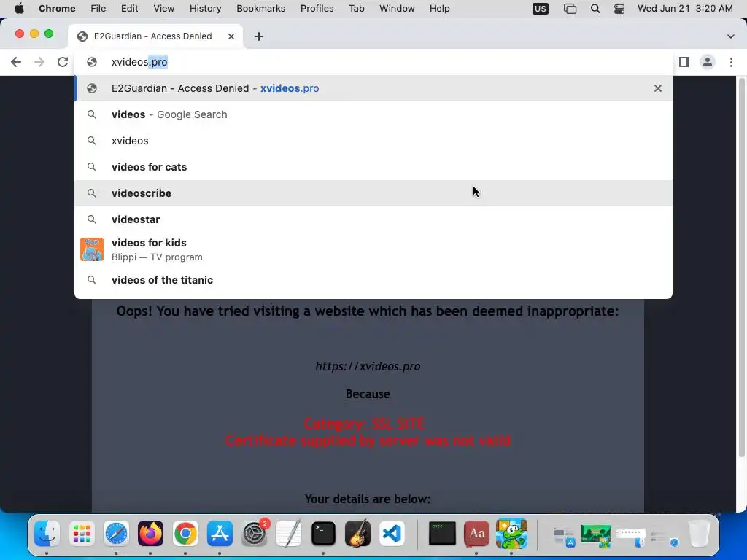The height and width of the screenshot is (560, 747).
Task: Open the Trash in the Dock
Action: tap(699, 533)
